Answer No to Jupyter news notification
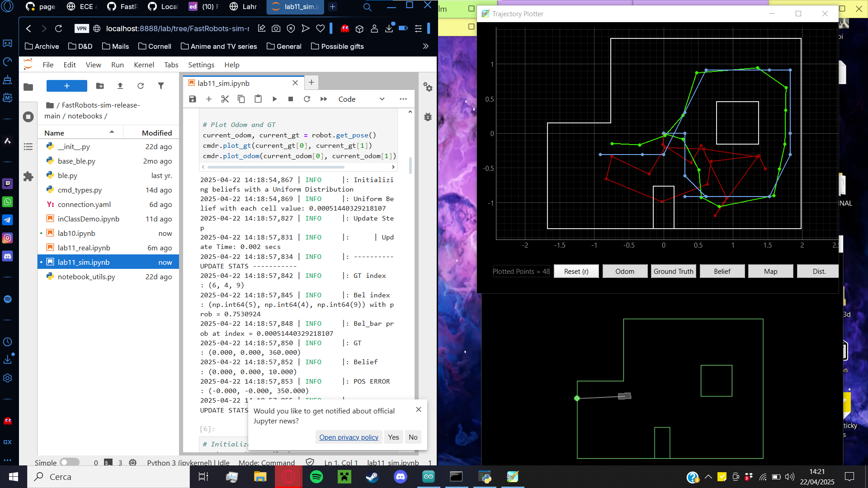This screenshot has width=868, height=488. [x=413, y=437]
